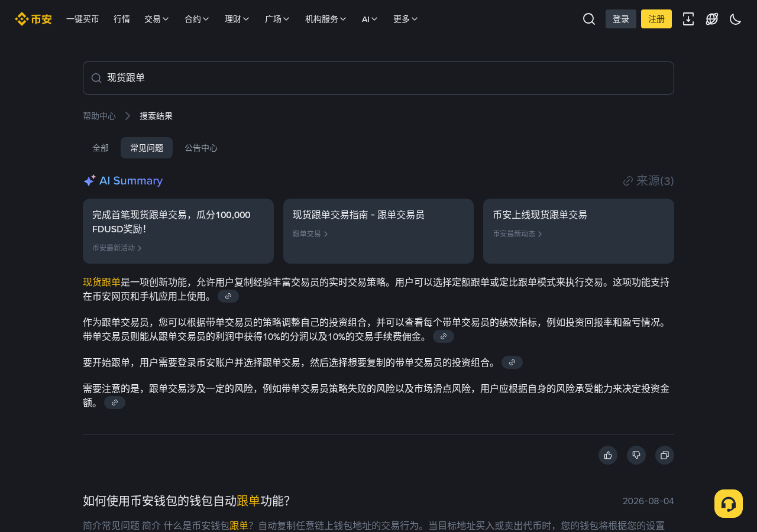The width and height of the screenshot is (757, 532).
Task: Open card 币安上线现货跟单交易
Action: (578, 231)
